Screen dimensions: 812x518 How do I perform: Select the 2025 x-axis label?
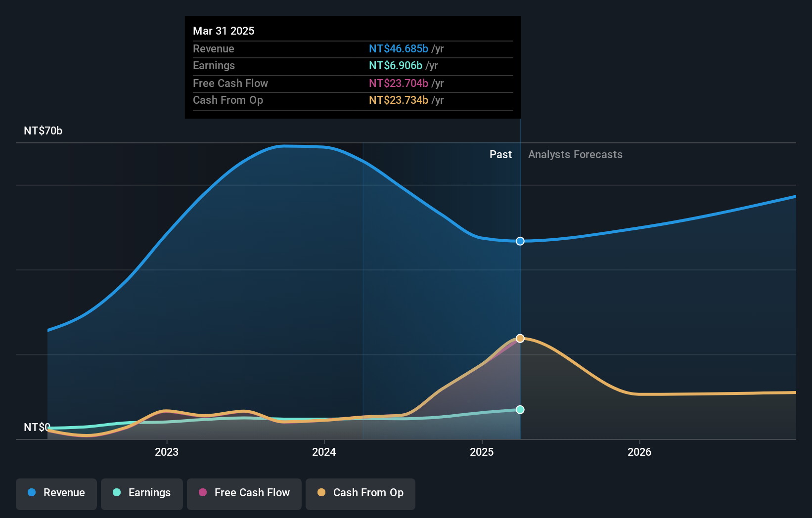[x=482, y=452]
